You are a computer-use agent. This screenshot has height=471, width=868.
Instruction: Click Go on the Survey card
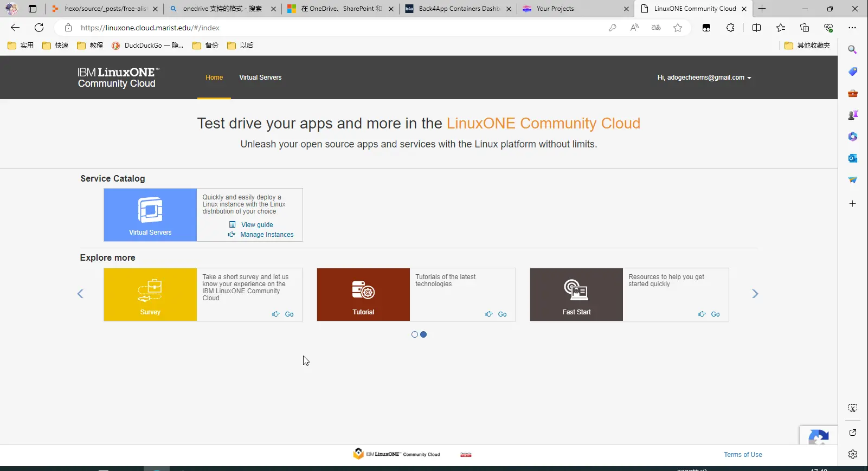(289, 314)
